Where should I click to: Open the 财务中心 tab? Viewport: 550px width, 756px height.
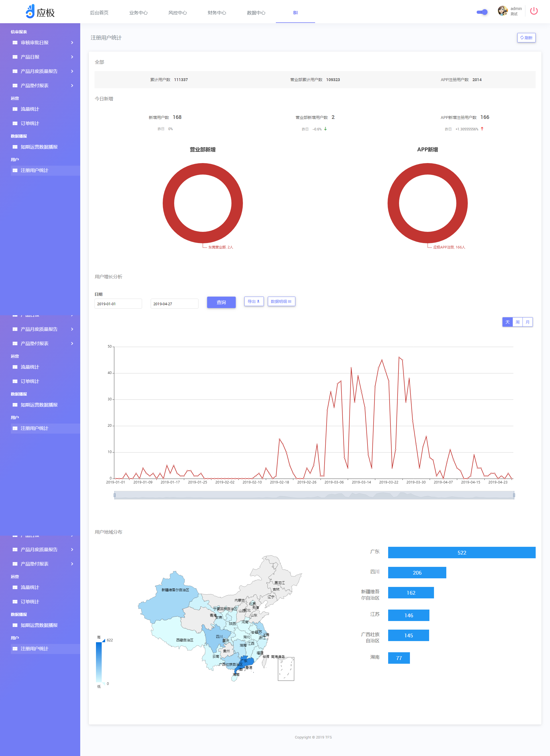(x=217, y=13)
